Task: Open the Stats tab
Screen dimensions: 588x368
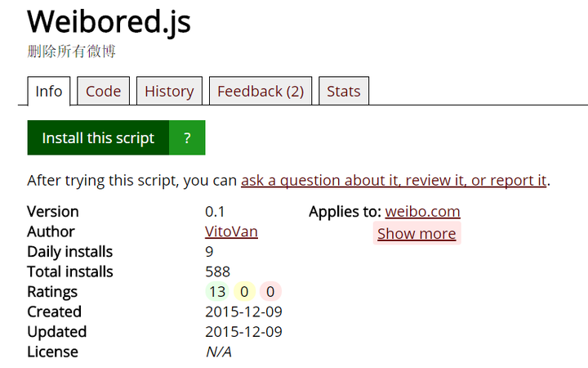Action: tap(344, 92)
